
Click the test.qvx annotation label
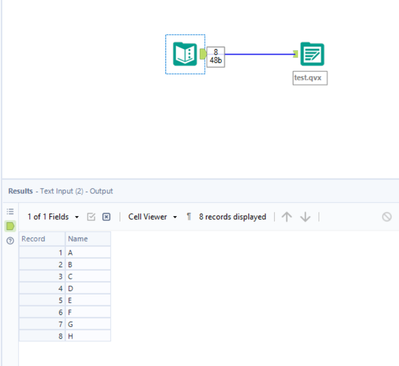point(310,78)
